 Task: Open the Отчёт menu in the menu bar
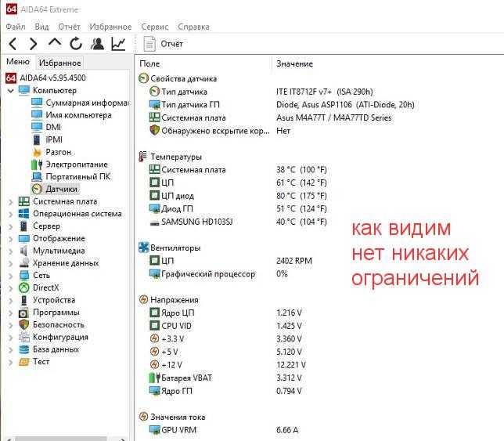point(69,27)
